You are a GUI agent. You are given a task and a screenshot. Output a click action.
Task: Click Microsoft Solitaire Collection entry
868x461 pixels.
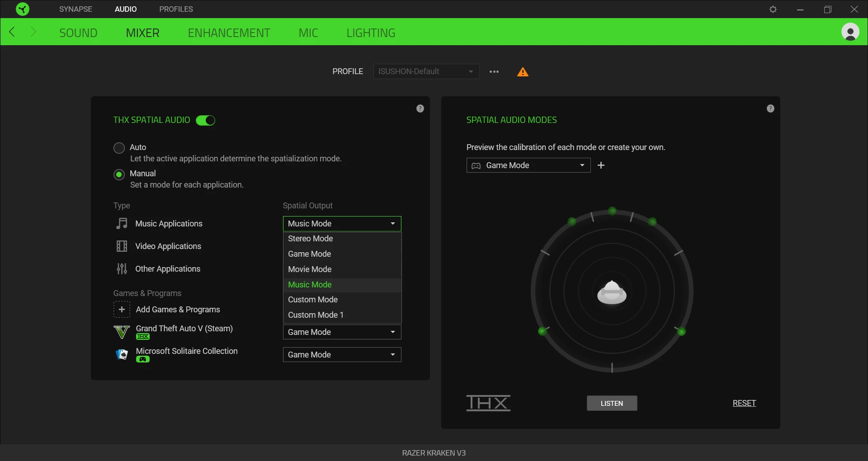click(x=187, y=351)
